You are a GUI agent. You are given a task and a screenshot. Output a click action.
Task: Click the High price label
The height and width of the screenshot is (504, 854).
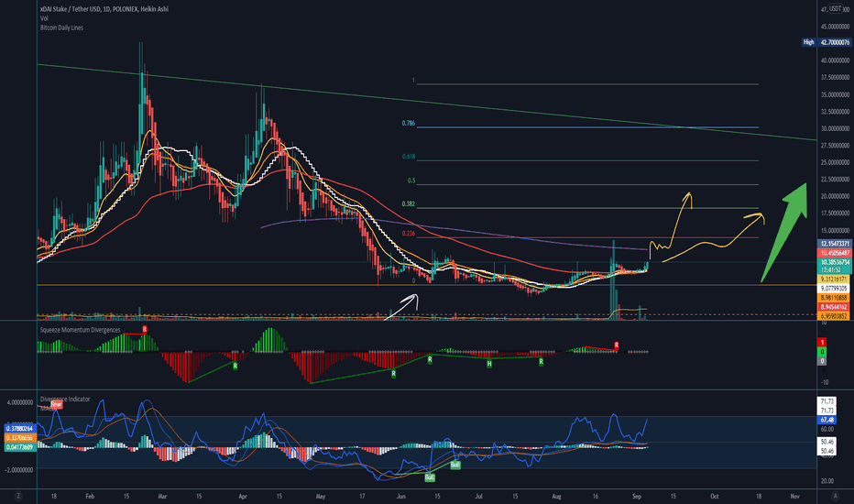tap(809, 42)
